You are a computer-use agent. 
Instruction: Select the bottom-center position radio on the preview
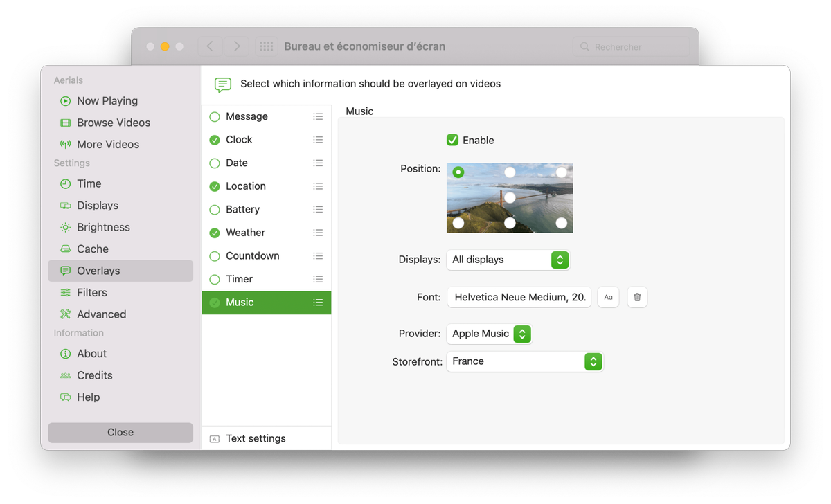(510, 223)
